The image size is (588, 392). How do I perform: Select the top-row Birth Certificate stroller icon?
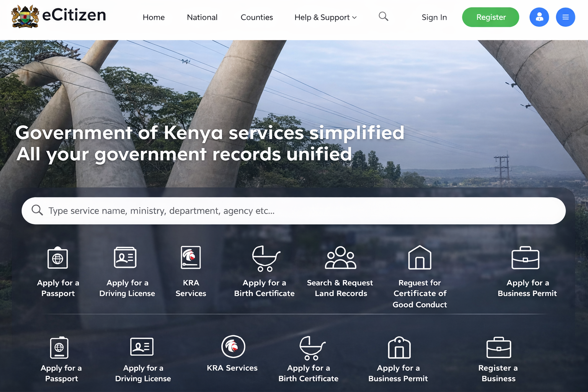266,258
